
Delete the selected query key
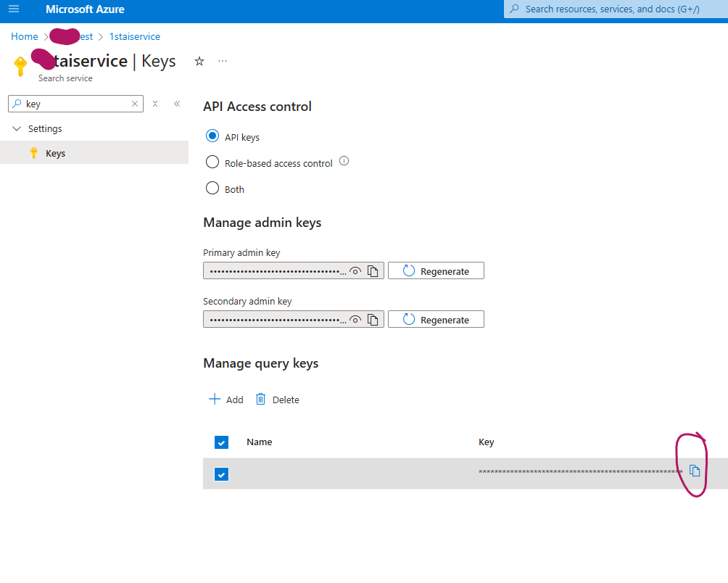point(277,400)
